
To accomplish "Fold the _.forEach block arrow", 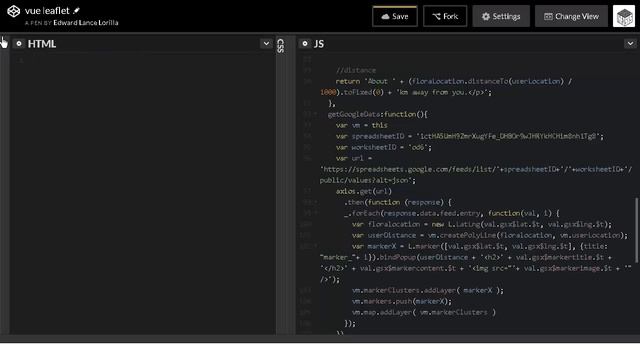I will [316, 213].
